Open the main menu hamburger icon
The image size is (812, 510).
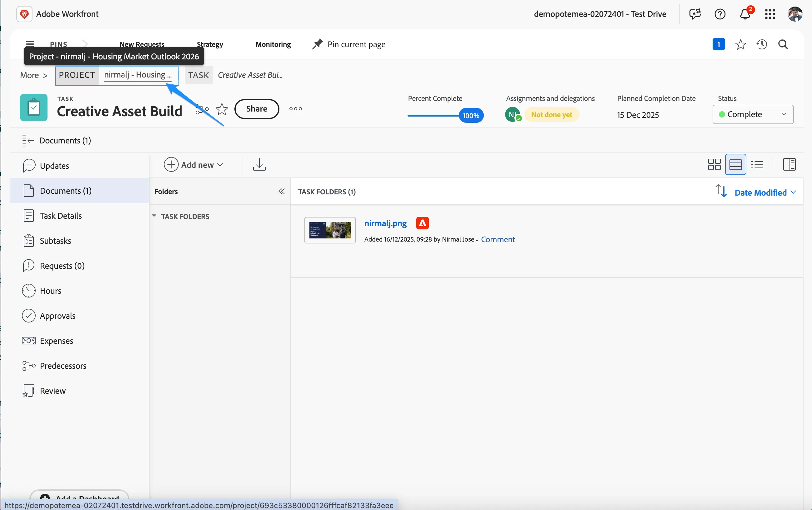(30, 43)
